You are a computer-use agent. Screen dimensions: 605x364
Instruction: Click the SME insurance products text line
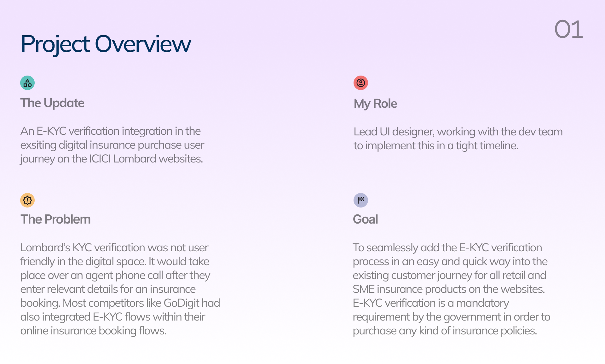tap(449, 289)
